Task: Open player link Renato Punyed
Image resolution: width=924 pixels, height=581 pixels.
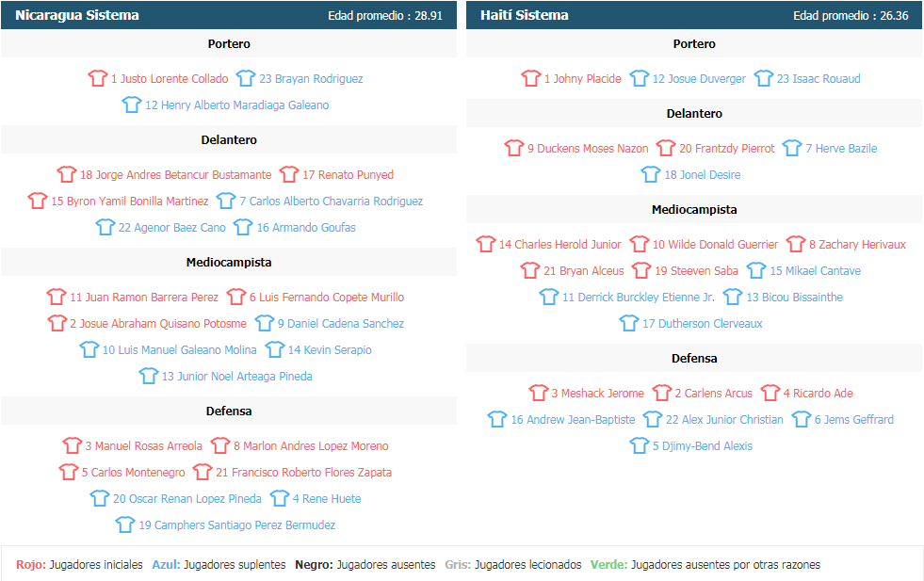Action: coord(348,175)
